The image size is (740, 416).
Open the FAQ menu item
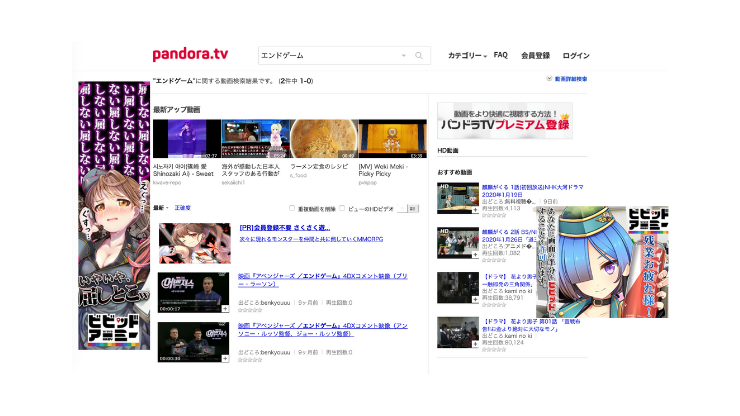tap(500, 56)
